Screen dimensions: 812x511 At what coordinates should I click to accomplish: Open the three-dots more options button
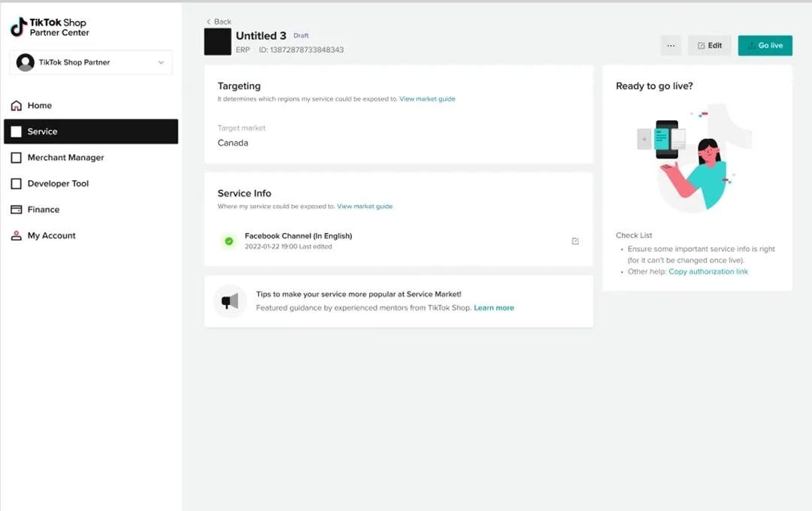(671, 46)
